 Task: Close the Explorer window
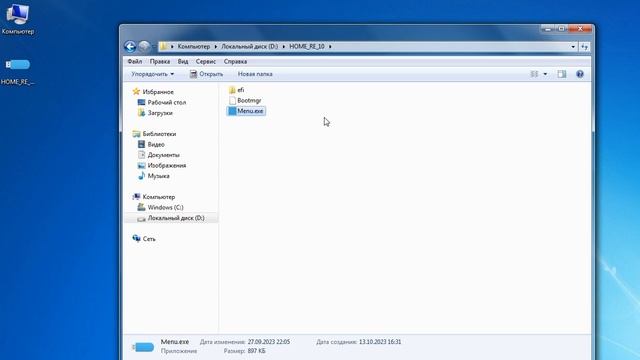click(580, 29)
